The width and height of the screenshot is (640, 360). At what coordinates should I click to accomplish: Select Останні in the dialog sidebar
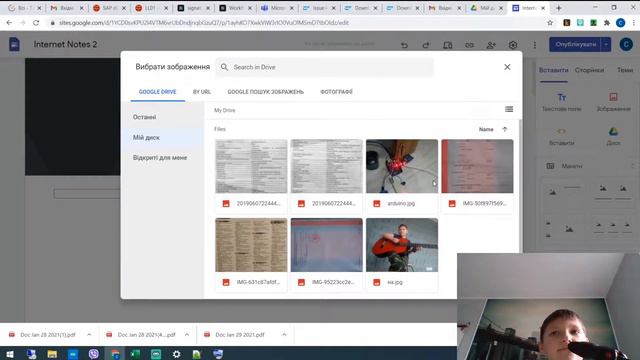click(x=144, y=117)
